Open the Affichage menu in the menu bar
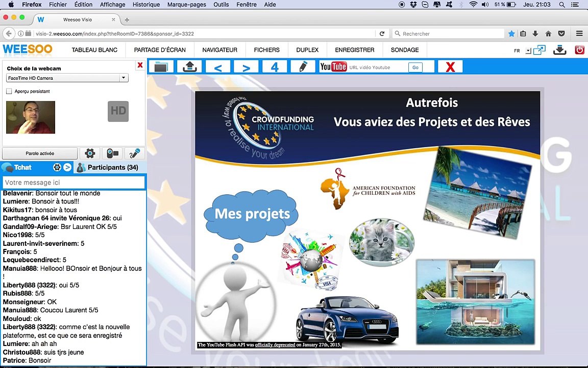The height and width of the screenshot is (368, 588). [x=112, y=5]
